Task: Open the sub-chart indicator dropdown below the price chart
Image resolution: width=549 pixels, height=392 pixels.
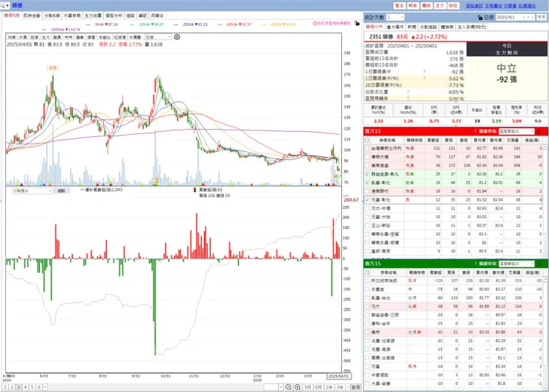Action: tap(32, 190)
